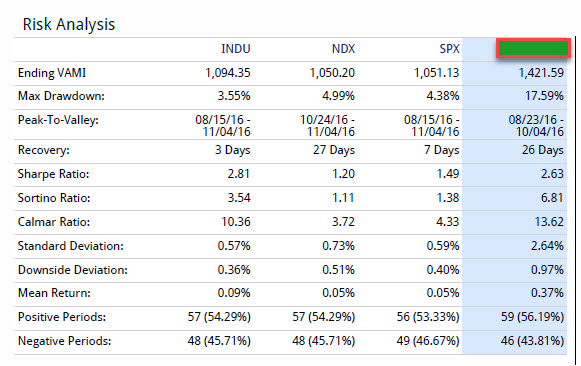
Task: Click the Standard Deviation row label
Action: click(x=70, y=246)
